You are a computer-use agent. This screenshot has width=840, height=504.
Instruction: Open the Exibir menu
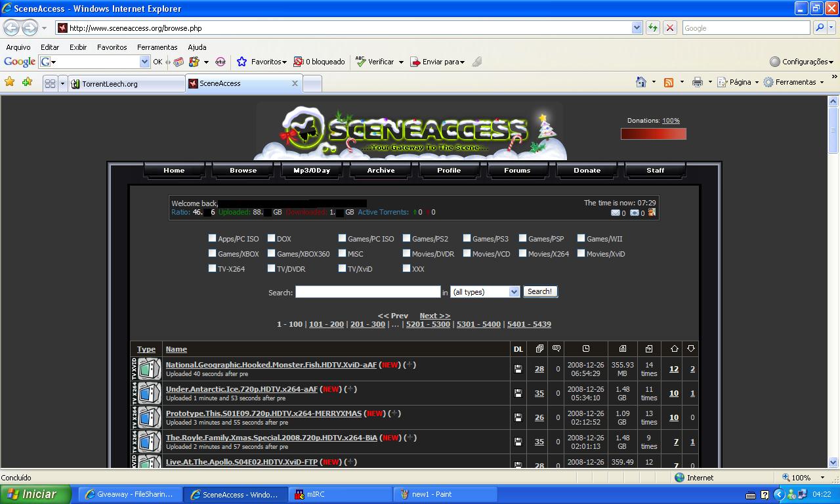coord(78,47)
